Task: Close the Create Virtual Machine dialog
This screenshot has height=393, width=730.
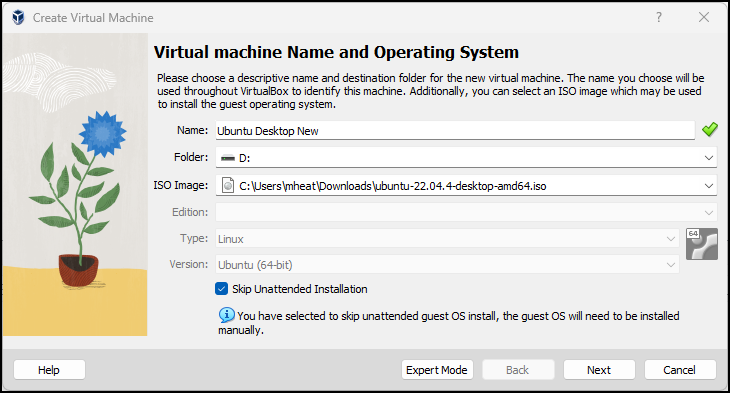Action: [704, 17]
